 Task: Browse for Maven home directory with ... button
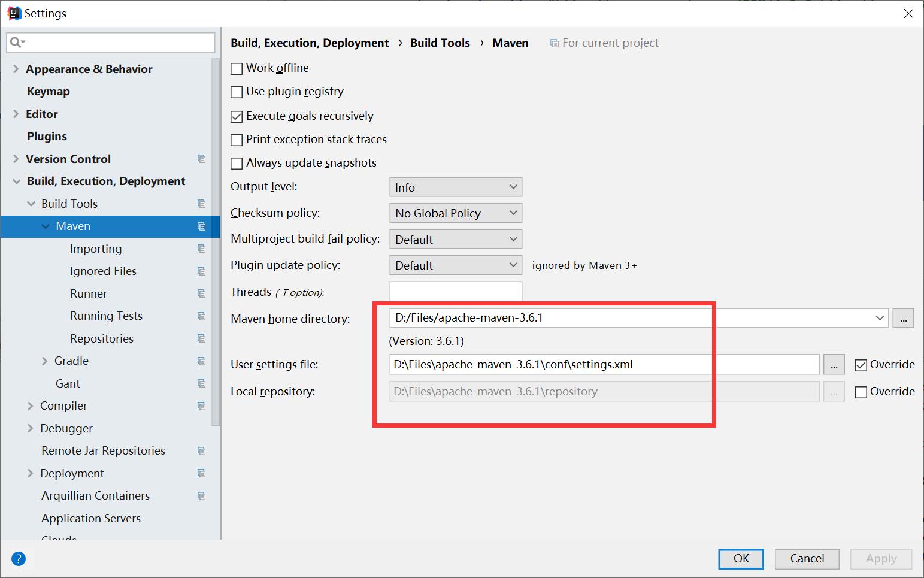[903, 318]
